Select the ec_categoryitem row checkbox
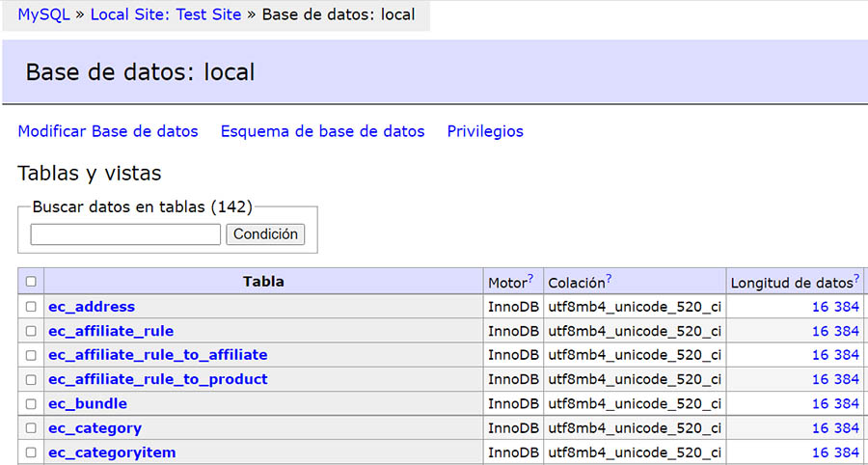 [31, 452]
